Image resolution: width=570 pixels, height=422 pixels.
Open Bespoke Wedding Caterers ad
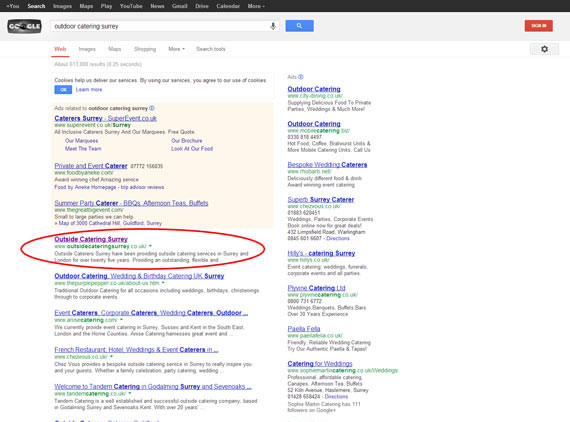(x=327, y=165)
